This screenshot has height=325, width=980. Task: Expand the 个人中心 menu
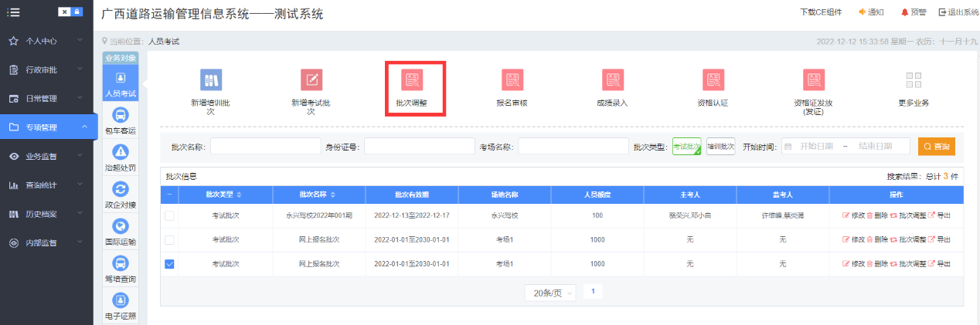coord(46,40)
